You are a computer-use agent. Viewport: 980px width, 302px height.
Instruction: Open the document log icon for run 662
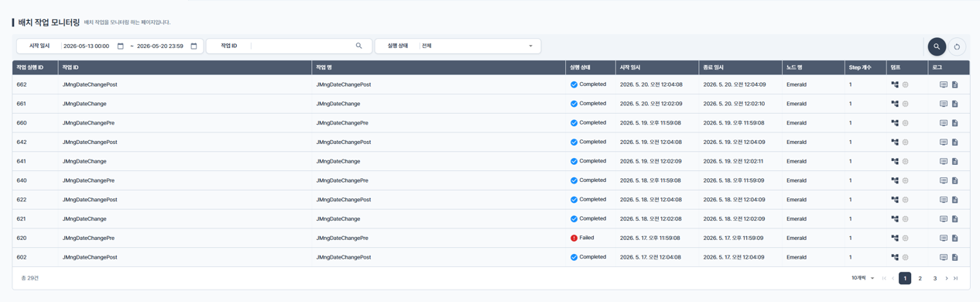[955, 84]
